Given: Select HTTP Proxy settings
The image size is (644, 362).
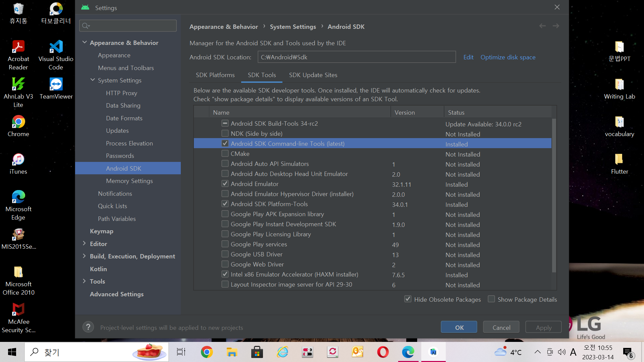Looking at the screenshot, I should click(121, 93).
